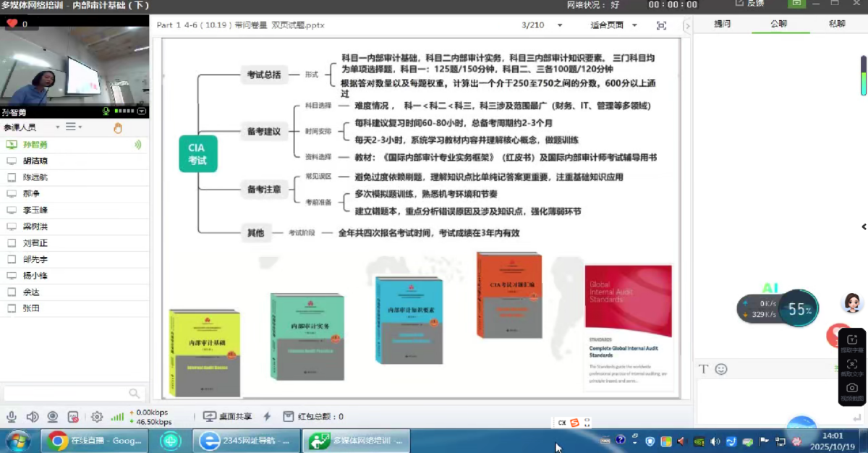This screenshot has width=868, height=453.
Task: Click the speaker volume icon in bottom toolbar
Action: point(32,417)
